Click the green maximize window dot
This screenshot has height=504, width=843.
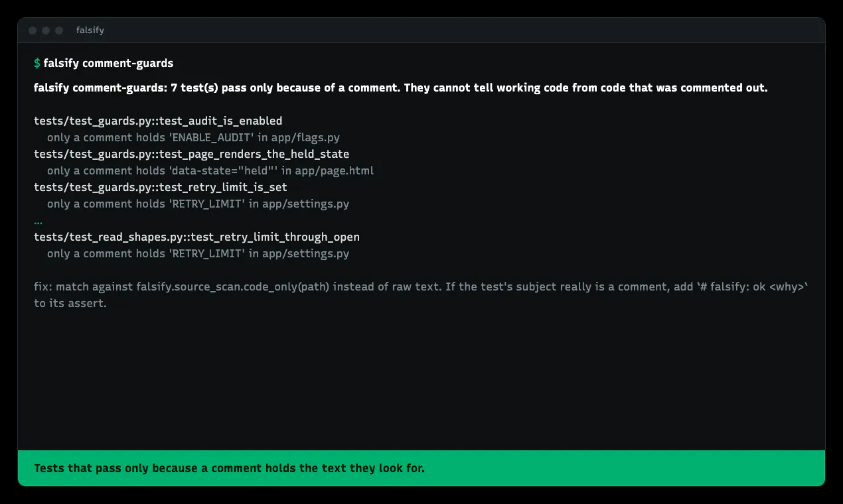[x=59, y=31]
